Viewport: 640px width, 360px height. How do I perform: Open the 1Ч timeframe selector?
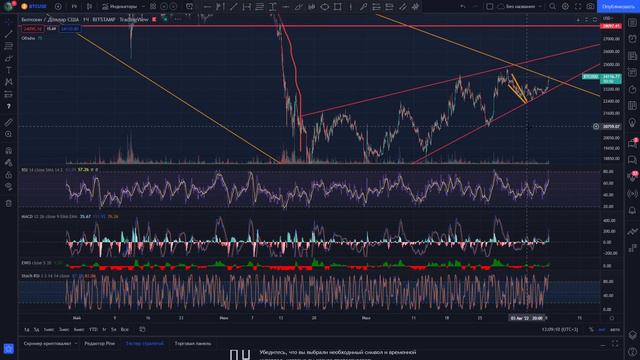pyautogui.click(x=74, y=7)
